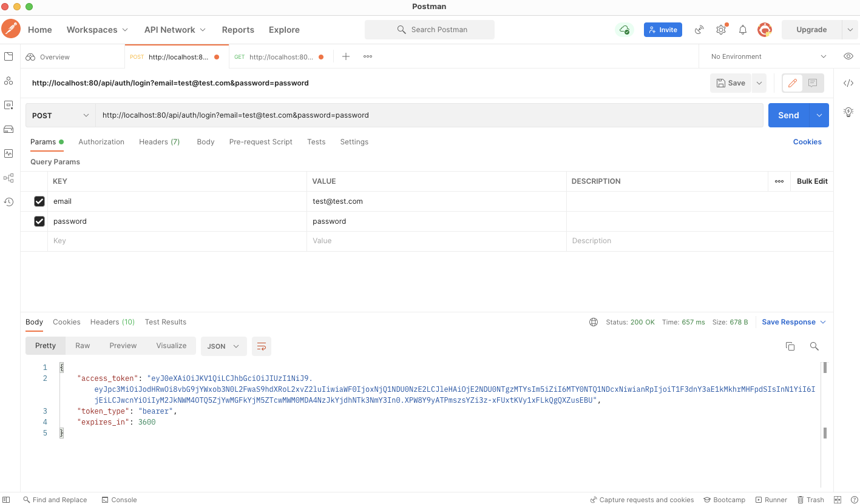Open the Workspaces dropdown
This screenshot has width=860, height=504.
click(97, 30)
